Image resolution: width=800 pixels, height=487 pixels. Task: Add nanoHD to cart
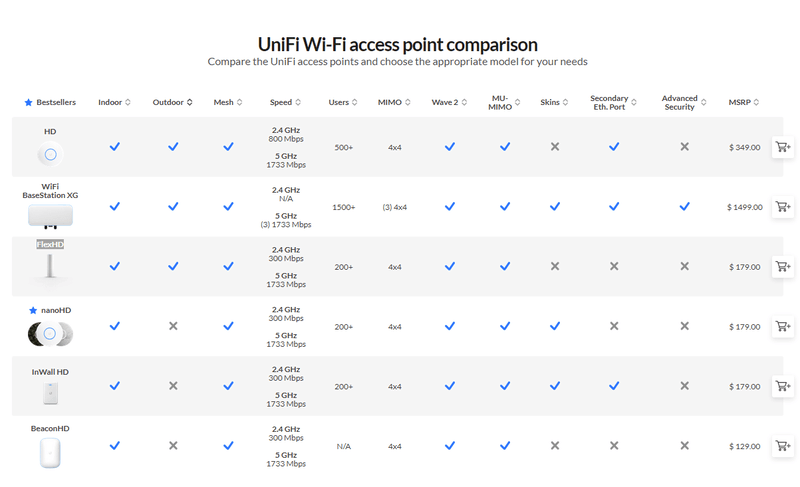(x=783, y=326)
